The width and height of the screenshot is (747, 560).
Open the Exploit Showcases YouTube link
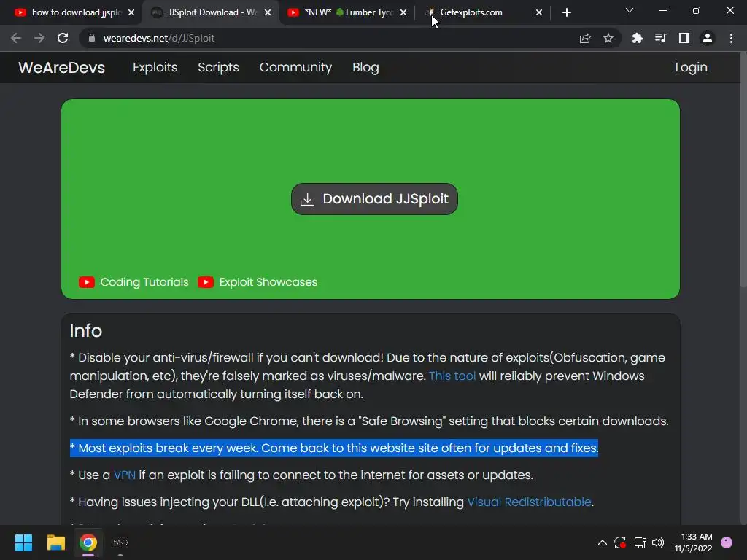click(x=268, y=282)
